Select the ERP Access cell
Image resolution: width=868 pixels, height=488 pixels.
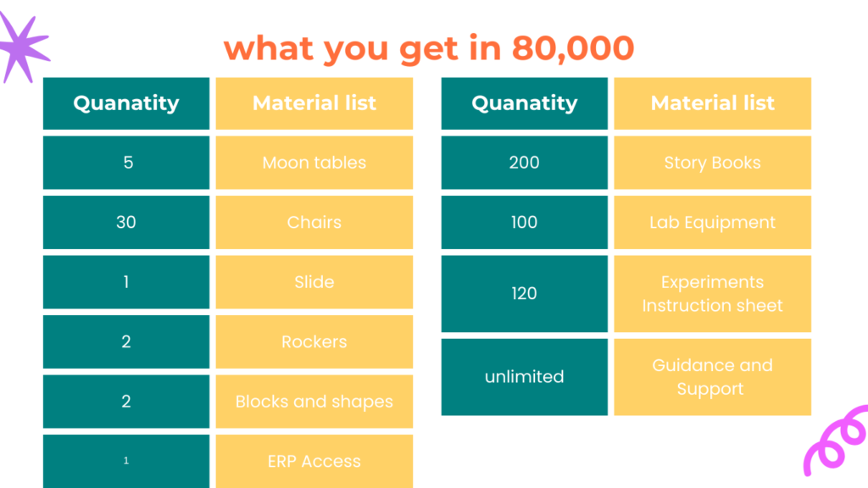pyautogui.click(x=314, y=462)
